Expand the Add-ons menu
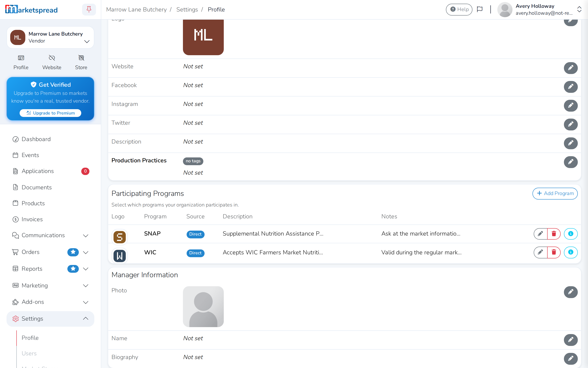Viewport: 588px width, 368px height. pyautogui.click(x=50, y=302)
